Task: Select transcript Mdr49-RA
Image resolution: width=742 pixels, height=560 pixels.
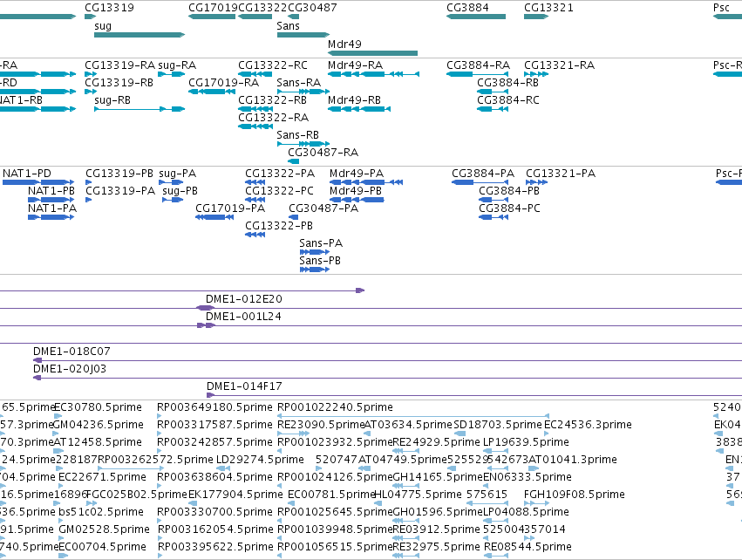Action: point(373,74)
